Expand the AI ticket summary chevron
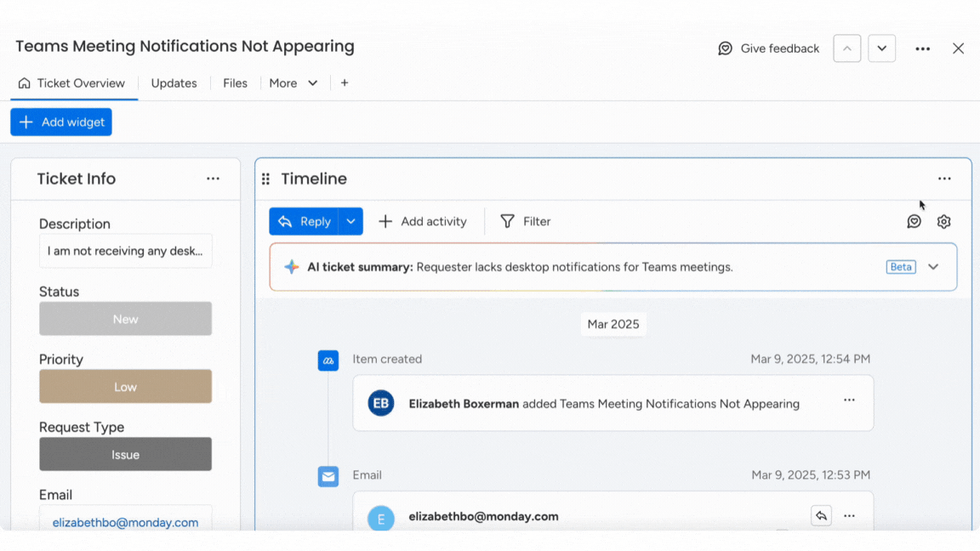 click(933, 267)
